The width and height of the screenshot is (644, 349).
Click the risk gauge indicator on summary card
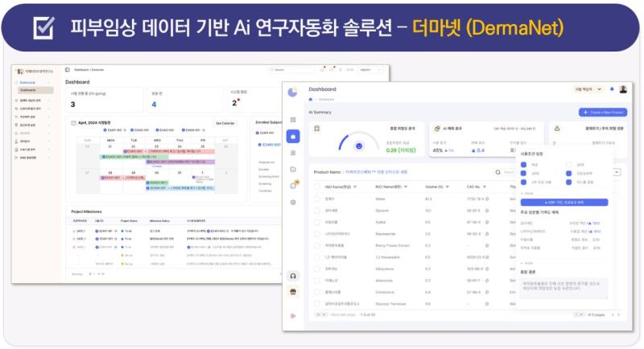tap(359, 146)
